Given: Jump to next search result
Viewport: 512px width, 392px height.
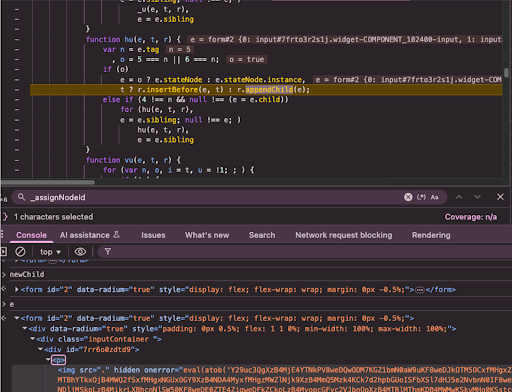Looking at the screenshot, I should pyautogui.click(x=477, y=197).
